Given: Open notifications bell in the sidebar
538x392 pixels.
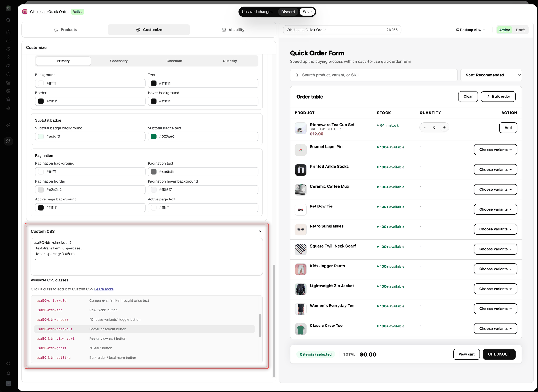Looking at the screenshot, I should point(8,374).
